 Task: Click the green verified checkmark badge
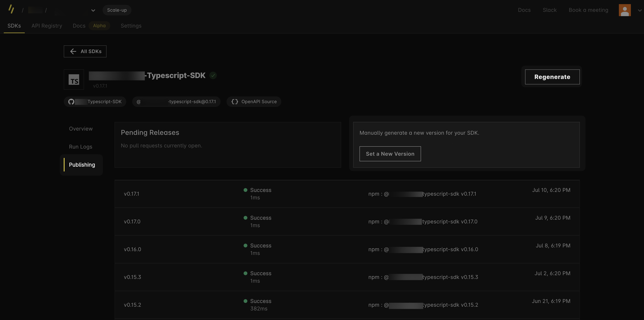[213, 76]
